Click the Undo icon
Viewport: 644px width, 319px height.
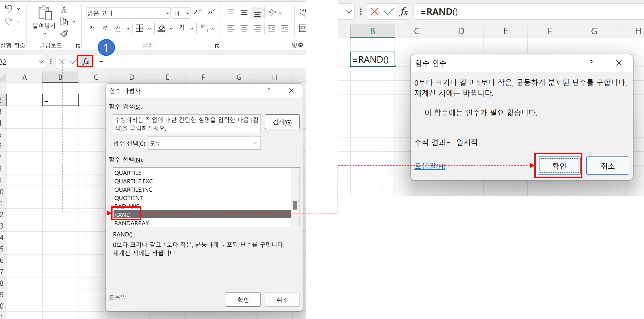[8, 8]
